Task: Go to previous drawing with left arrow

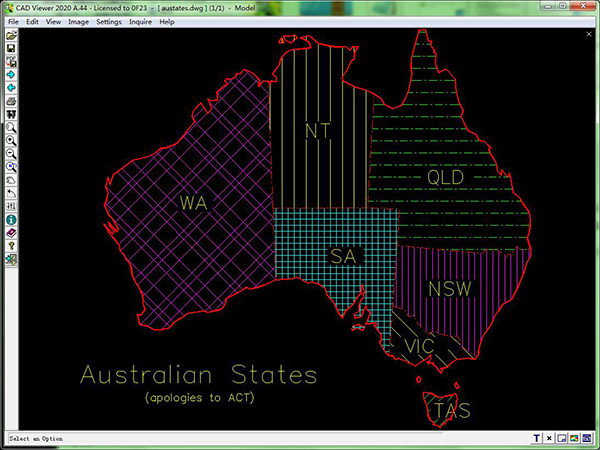Action: point(11,88)
